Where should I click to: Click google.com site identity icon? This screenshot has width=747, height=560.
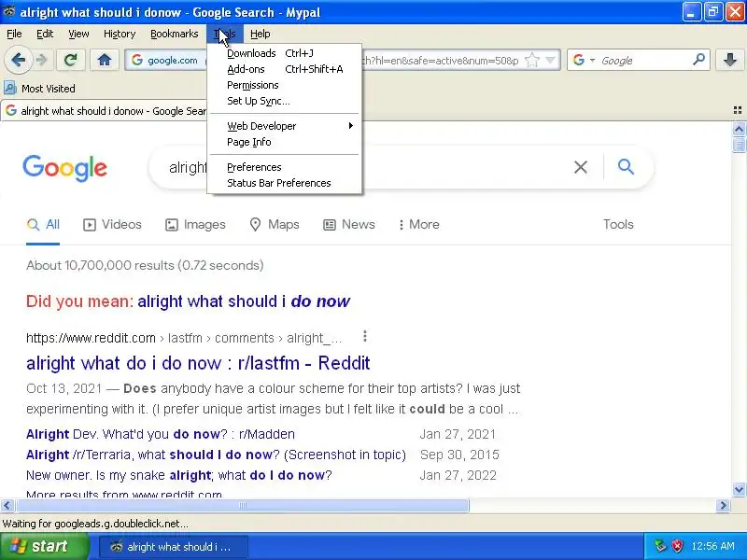137,60
